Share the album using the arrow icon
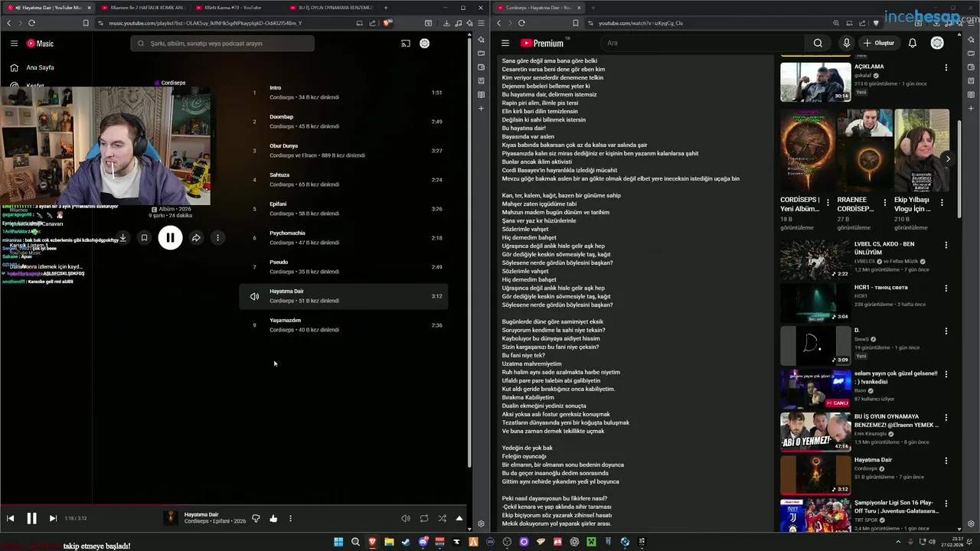Viewport: 980px width, 551px height. click(x=196, y=238)
